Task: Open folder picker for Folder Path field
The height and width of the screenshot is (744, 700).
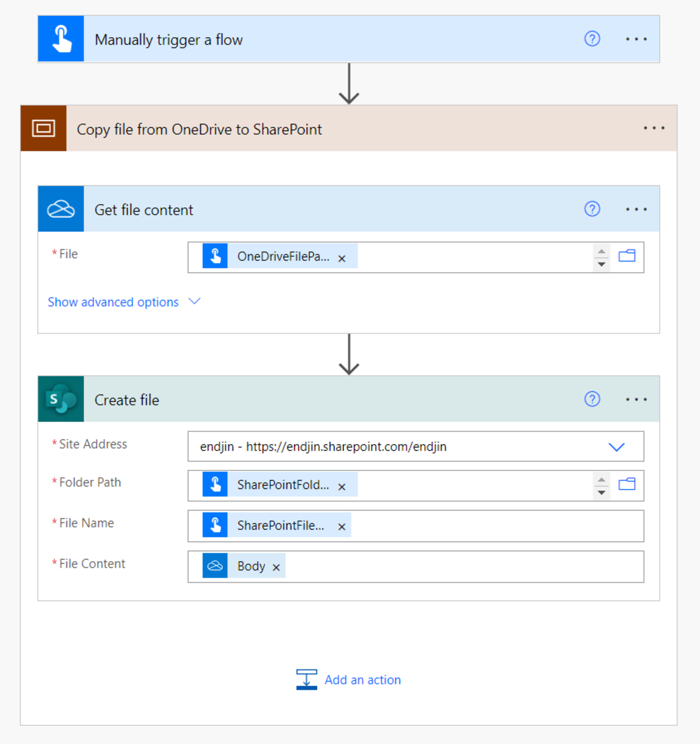Action: tap(627, 484)
